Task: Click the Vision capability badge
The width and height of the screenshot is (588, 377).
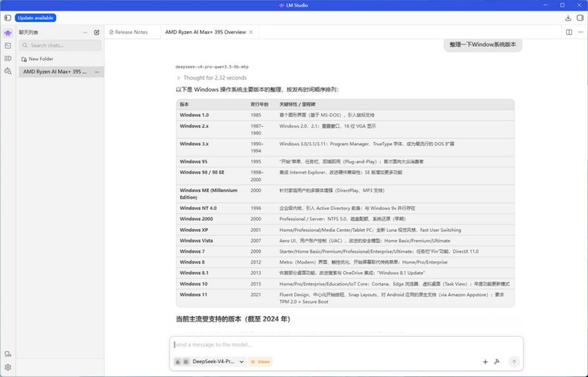Action: tap(260, 362)
